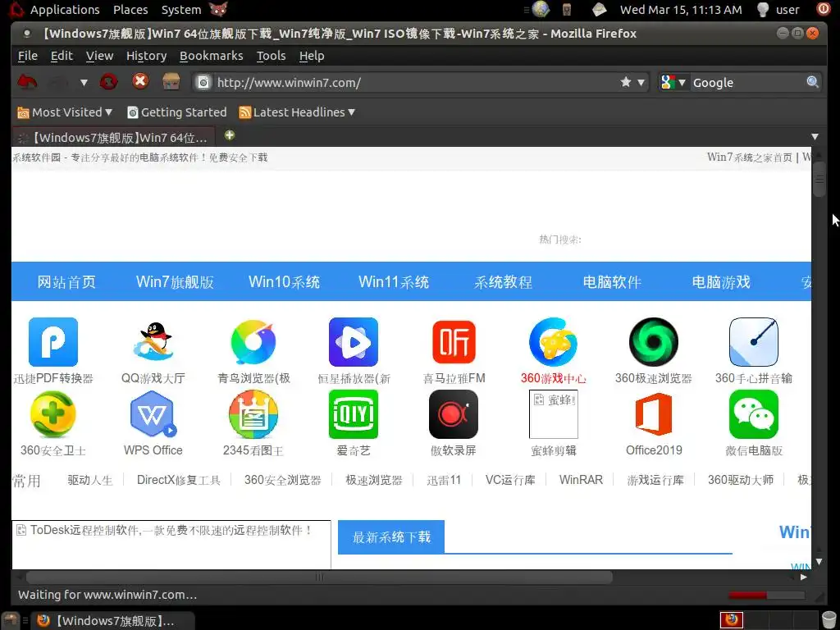Click the Back navigation arrow icon

point(27,82)
